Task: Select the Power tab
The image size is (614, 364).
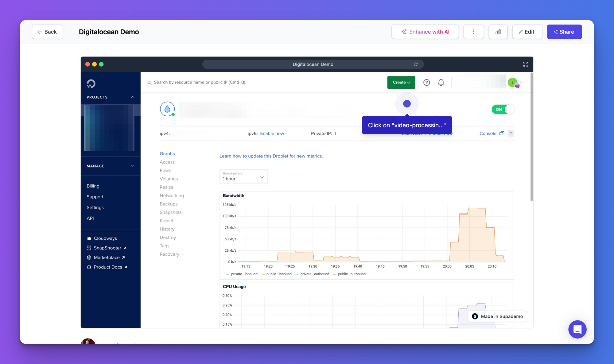Action: click(x=166, y=170)
